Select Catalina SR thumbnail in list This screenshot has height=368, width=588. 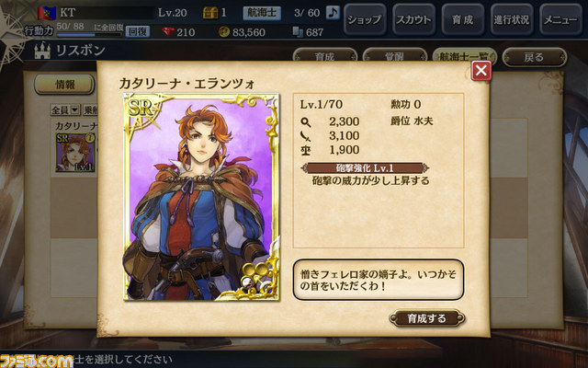click(75, 153)
